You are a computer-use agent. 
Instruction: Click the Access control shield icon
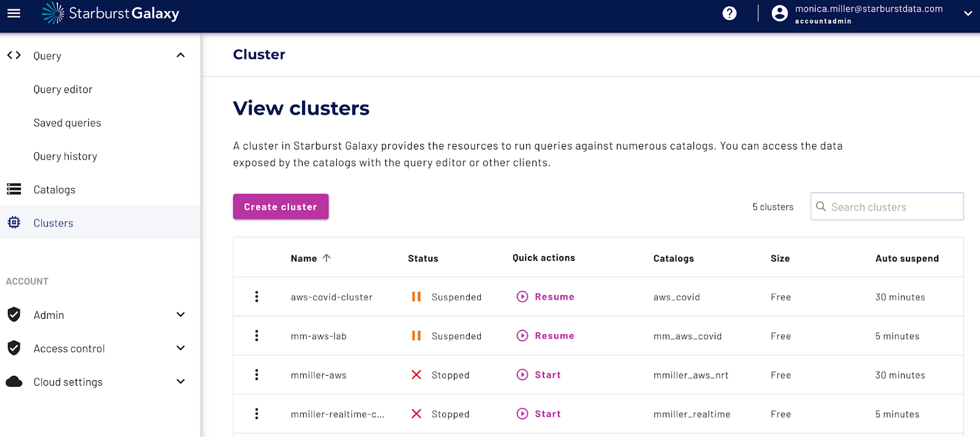[x=14, y=348]
